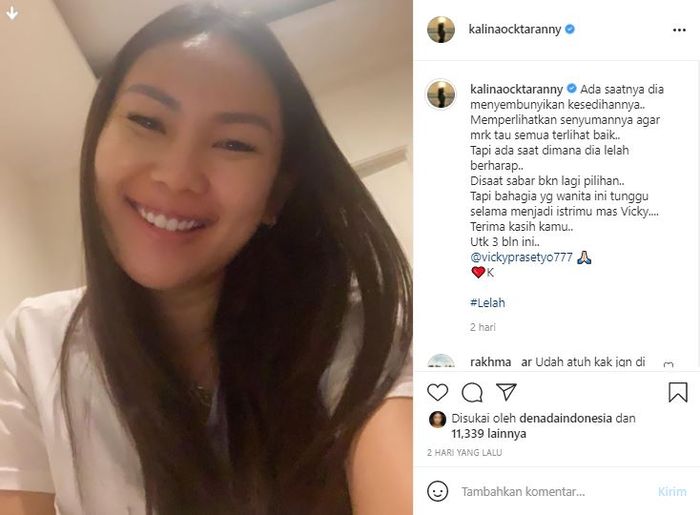700x515 pixels.
Task: Click the denadaindonesia liker avatar
Action: click(x=437, y=419)
